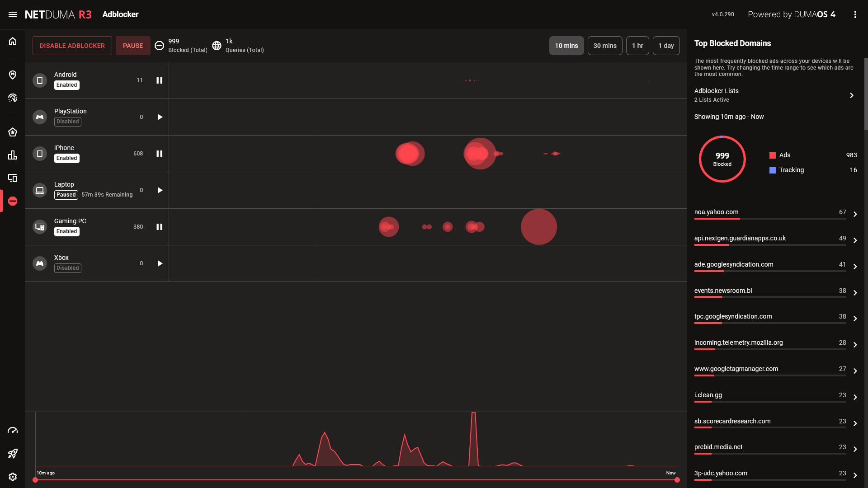The width and height of the screenshot is (868, 488).
Task: Open the Ping Heatmap radar icon
Action: point(13,98)
